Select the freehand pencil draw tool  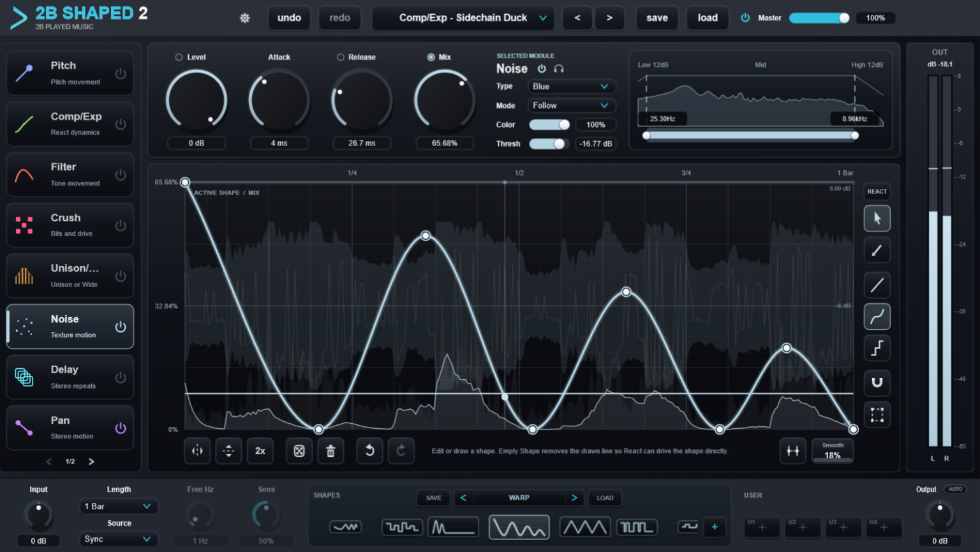(x=877, y=250)
